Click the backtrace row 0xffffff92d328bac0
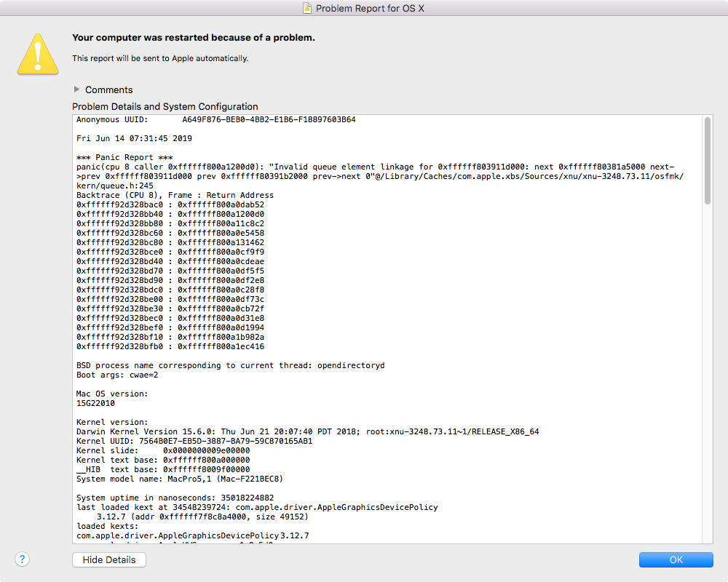Screen dimensions: 728x582 (x=170, y=204)
